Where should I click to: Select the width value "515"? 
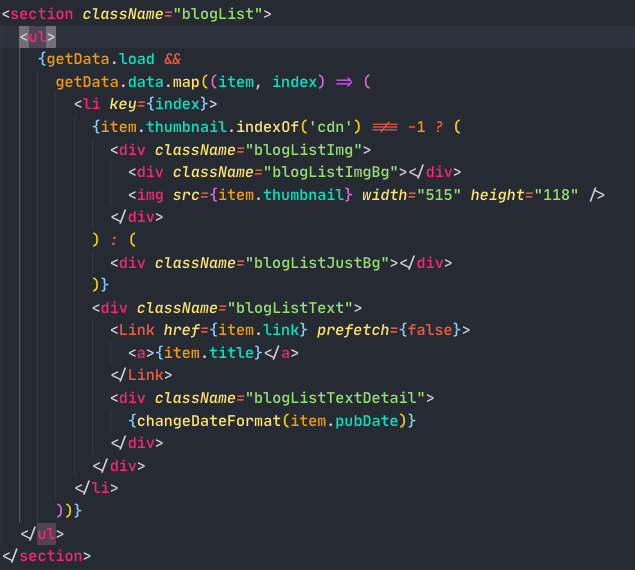pos(439,195)
